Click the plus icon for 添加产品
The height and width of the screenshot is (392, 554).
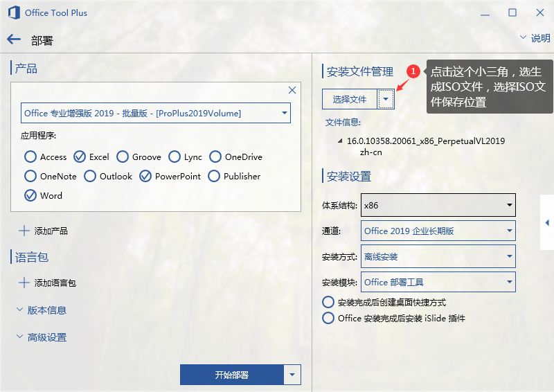point(24,231)
